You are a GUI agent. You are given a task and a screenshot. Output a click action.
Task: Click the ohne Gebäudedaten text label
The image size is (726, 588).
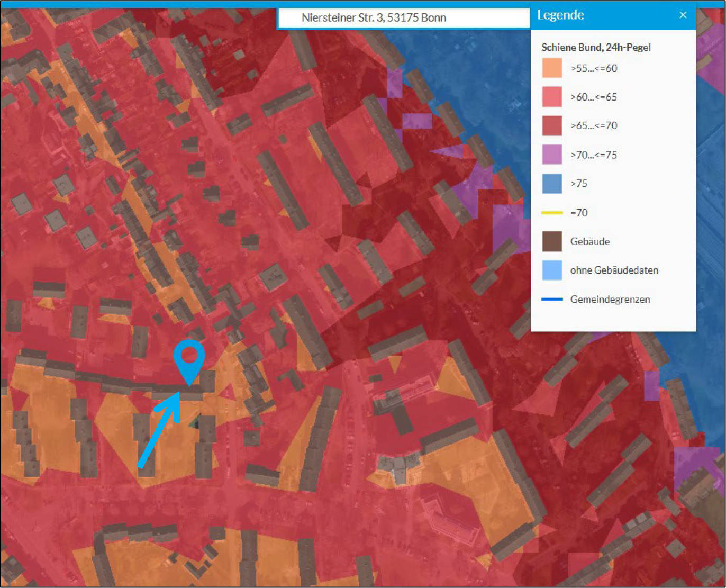(x=614, y=270)
